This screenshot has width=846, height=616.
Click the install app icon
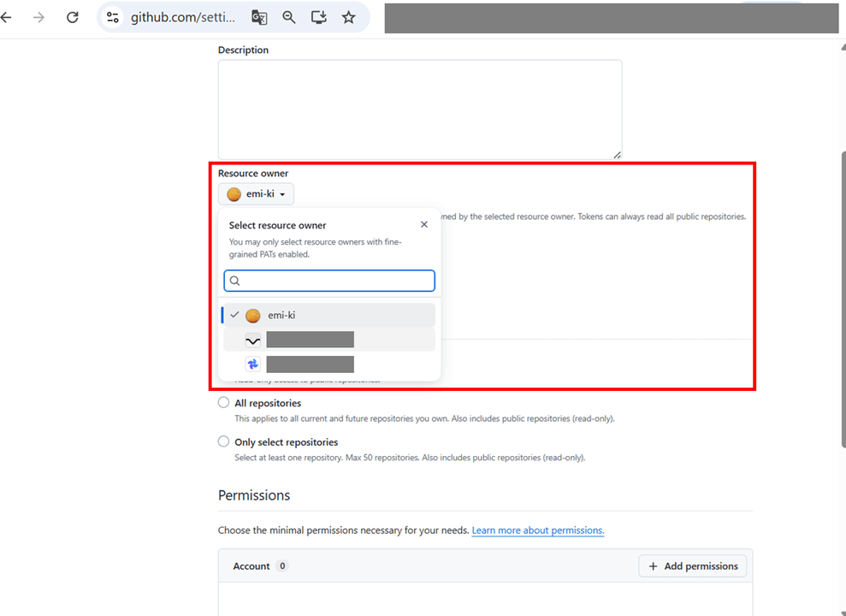point(319,17)
